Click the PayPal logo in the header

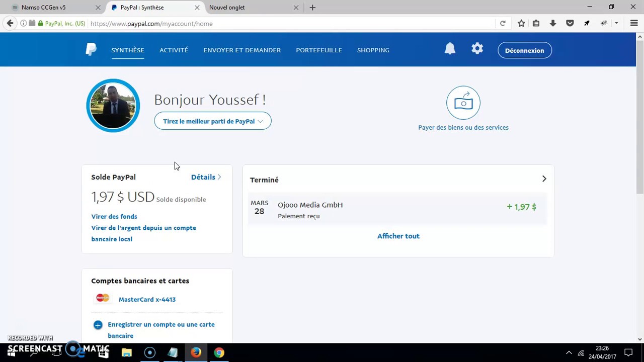pos(91,49)
